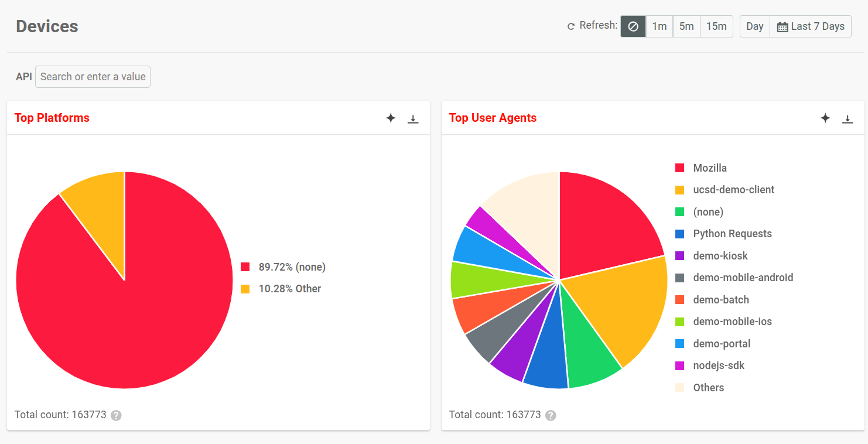Viewport: 868px width, 444px height.
Task: Click the red Mozilla color swatch
Action: 679,168
